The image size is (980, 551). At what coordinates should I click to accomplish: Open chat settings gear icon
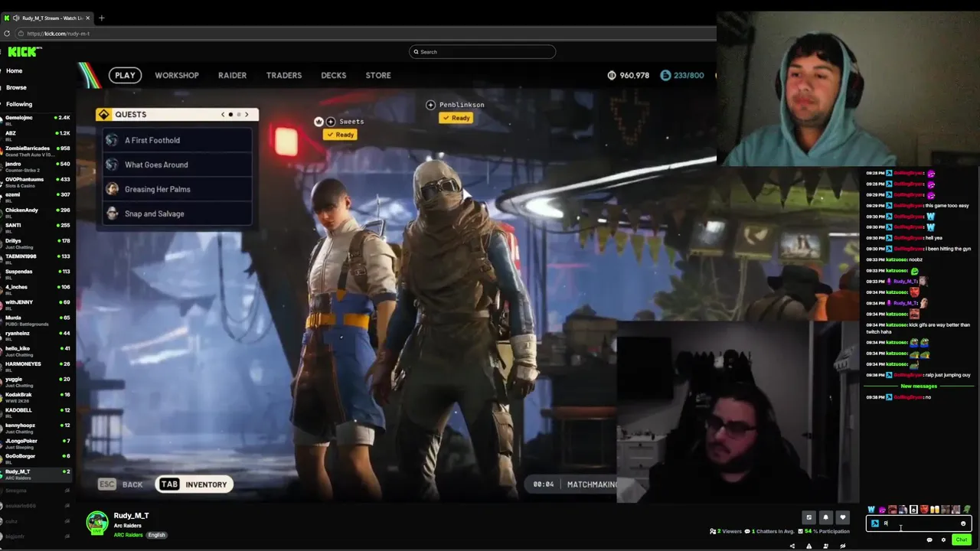(x=943, y=540)
